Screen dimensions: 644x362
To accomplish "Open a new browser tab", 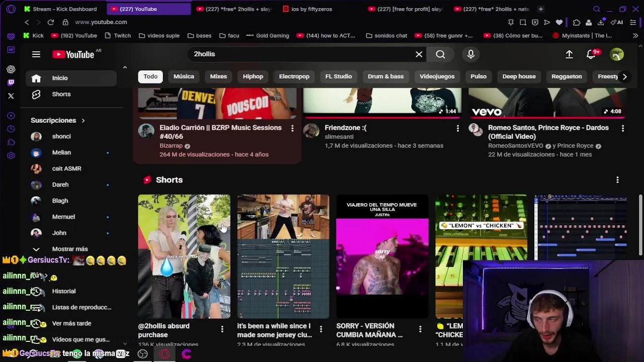I will (x=541, y=9).
